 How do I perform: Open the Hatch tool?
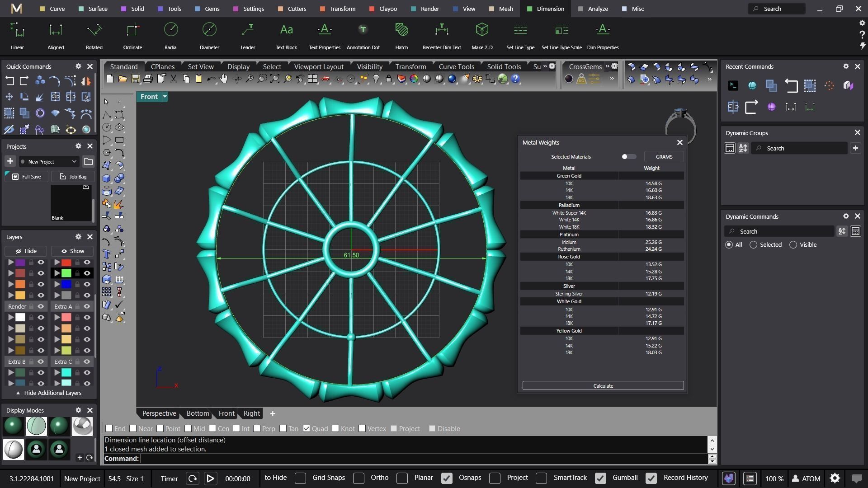pyautogui.click(x=401, y=35)
